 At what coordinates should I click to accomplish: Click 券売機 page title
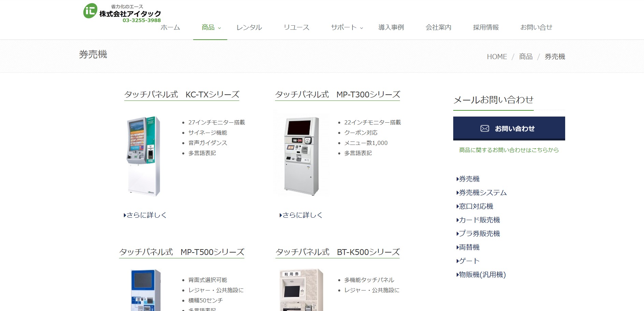coord(93,55)
